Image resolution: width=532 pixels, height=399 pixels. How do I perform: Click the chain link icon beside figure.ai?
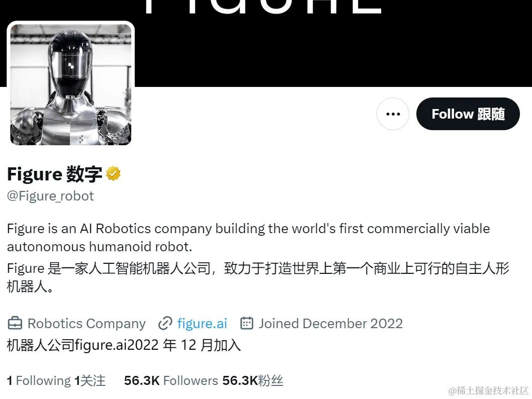(x=165, y=324)
